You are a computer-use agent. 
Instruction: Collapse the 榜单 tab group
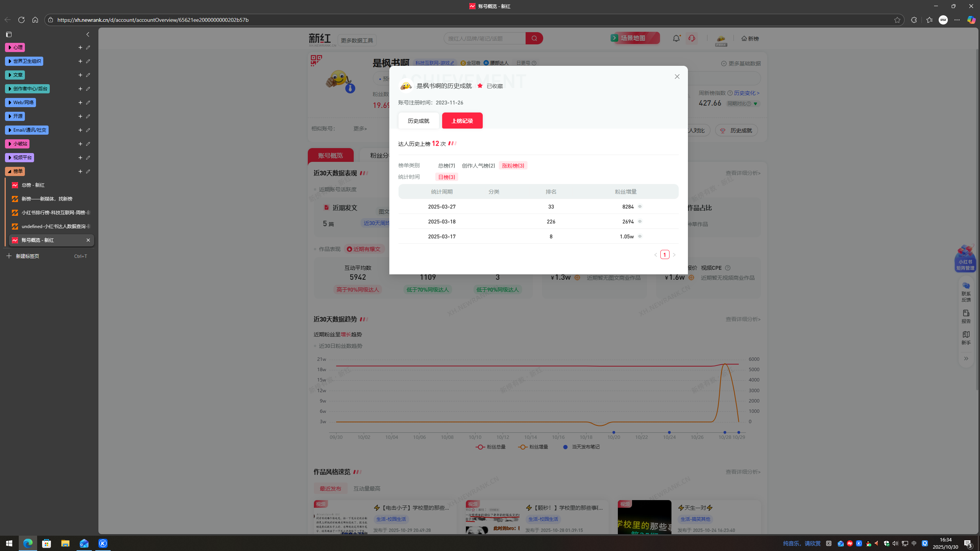click(15, 171)
